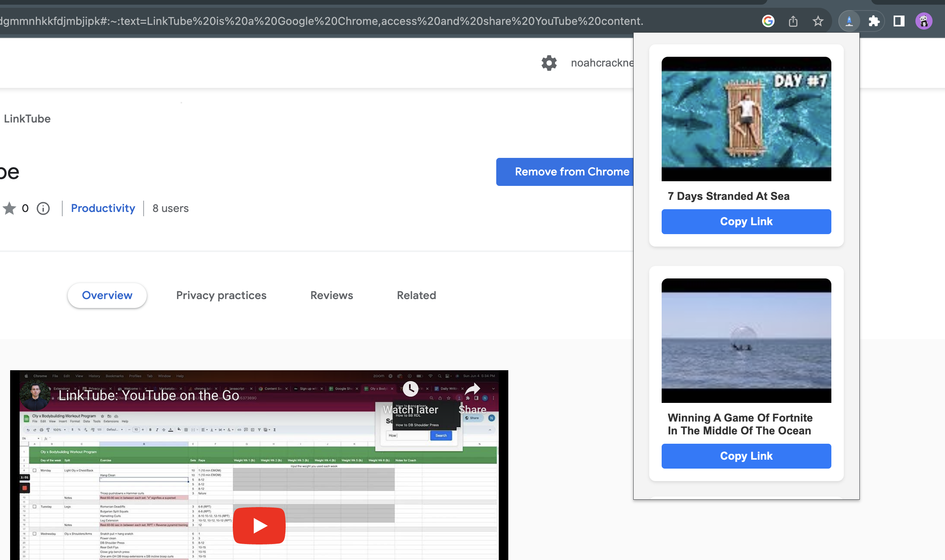The image size is (945, 560).
Task: Click Watch later clock icon on video
Action: coord(410,388)
